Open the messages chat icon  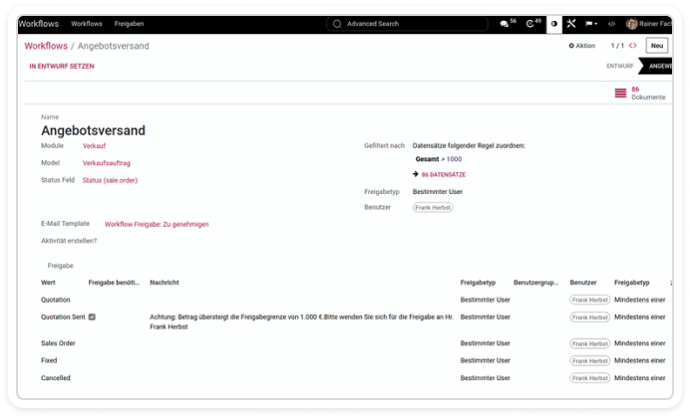pyautogui.click(x=505, y=23)
